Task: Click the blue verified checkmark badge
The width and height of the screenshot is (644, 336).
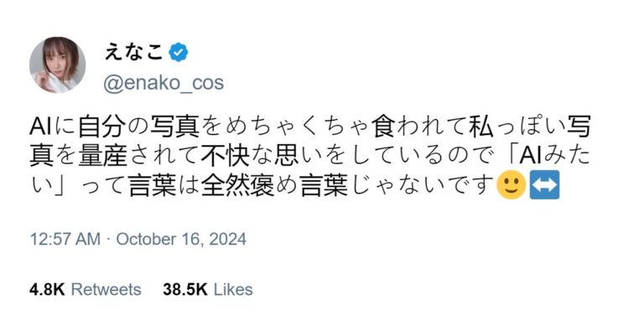Action: [x=179, y=53]
